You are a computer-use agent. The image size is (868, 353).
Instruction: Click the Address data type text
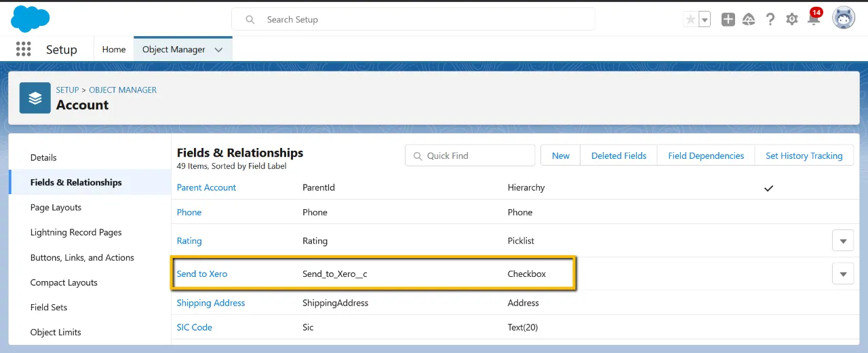[524, 303]
